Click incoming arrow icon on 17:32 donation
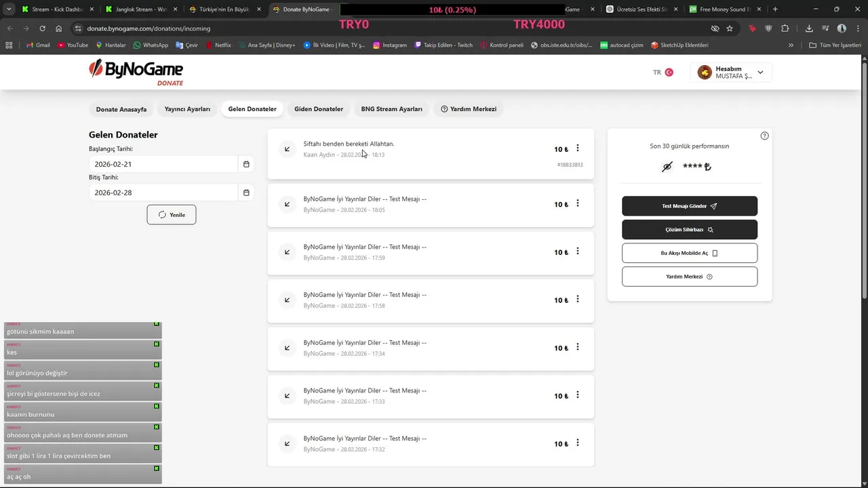Viewport: 868px width, 488px height. pyautogui.click(x=288, y=444)
